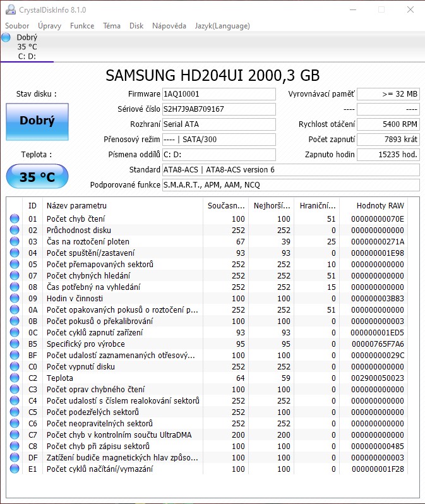The height and width of the screenshot is (504, 425).
Task: Open the Jazyk(Language) menu
Action: point(222,26)
